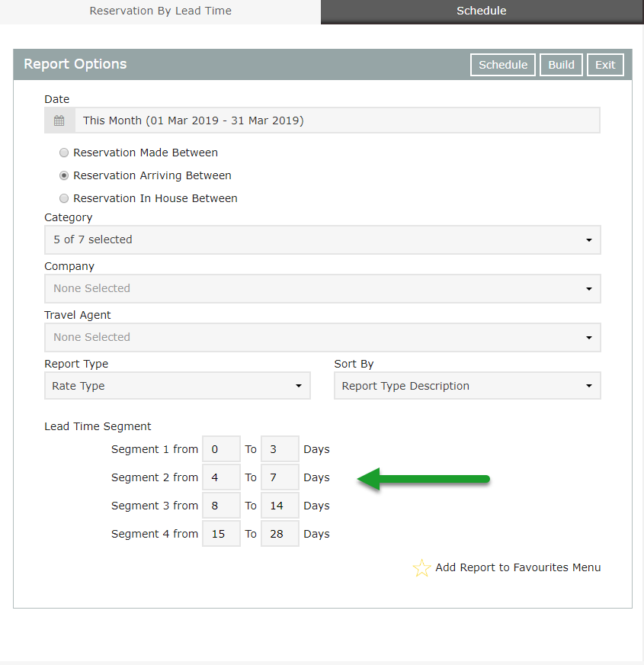Open the Travel Agent dropdown
Viewport: 644px width, 665px height.
(x=322, y=338)
